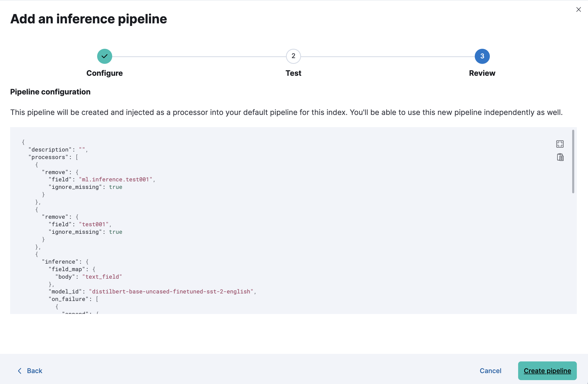Click the step 2 circle
Viewport: 588px width, 384px height.
pyautogui.click(x=293, y=56)
